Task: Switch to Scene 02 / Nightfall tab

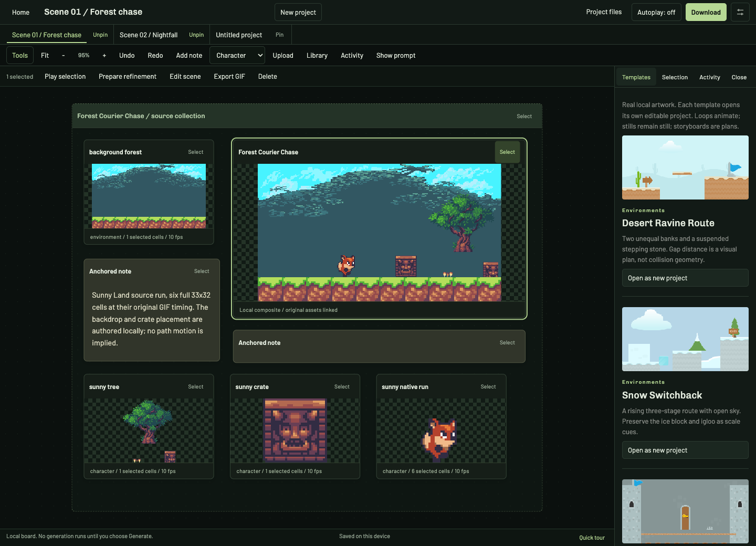Action: tap(149, 35)
